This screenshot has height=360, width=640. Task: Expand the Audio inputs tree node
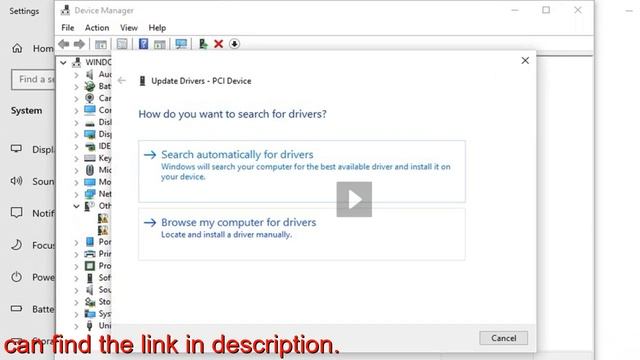[x=76, y=75]
